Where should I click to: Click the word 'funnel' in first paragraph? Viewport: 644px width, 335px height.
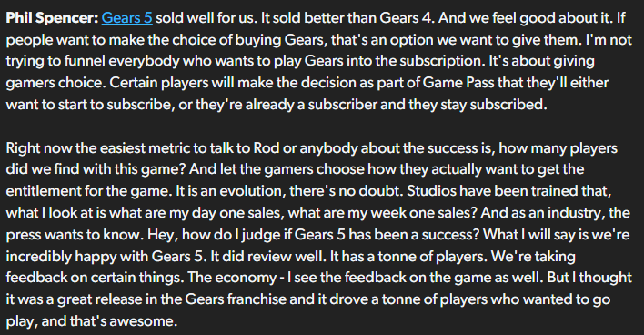(x=85, y=61)
